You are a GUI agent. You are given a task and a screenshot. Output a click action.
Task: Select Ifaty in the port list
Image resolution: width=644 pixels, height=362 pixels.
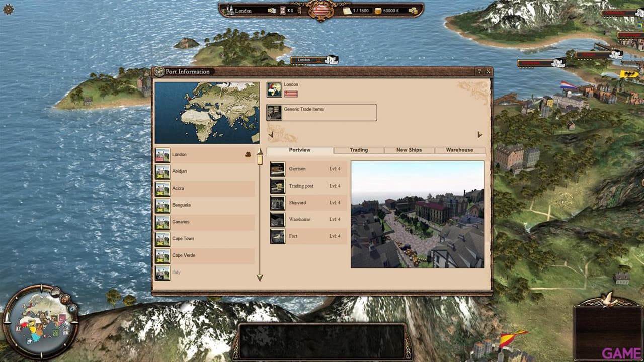point(205,273)
